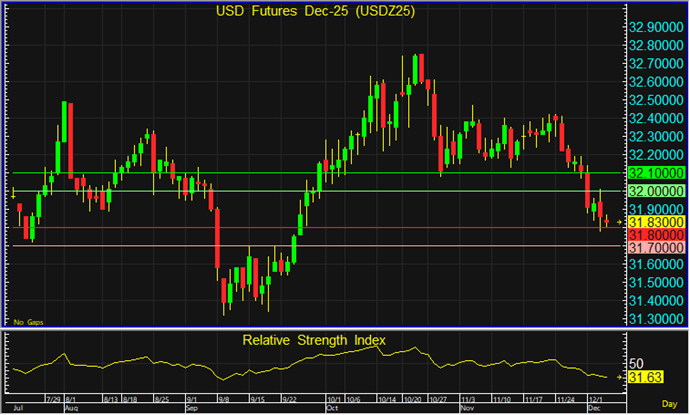Click the pink 31.7000 price level label
This screenshot has width=690, height=415.
pos(655,246)
